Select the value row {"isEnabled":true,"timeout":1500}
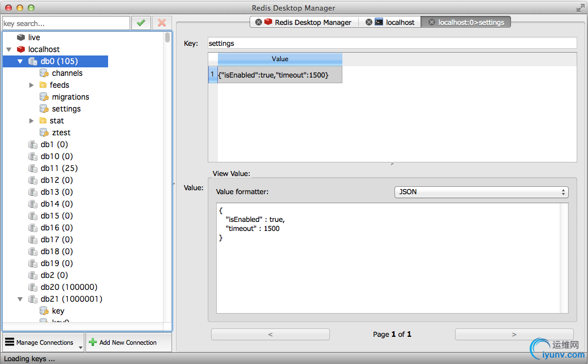This screenshot has width=588, height=364. (x=280, y=75)
